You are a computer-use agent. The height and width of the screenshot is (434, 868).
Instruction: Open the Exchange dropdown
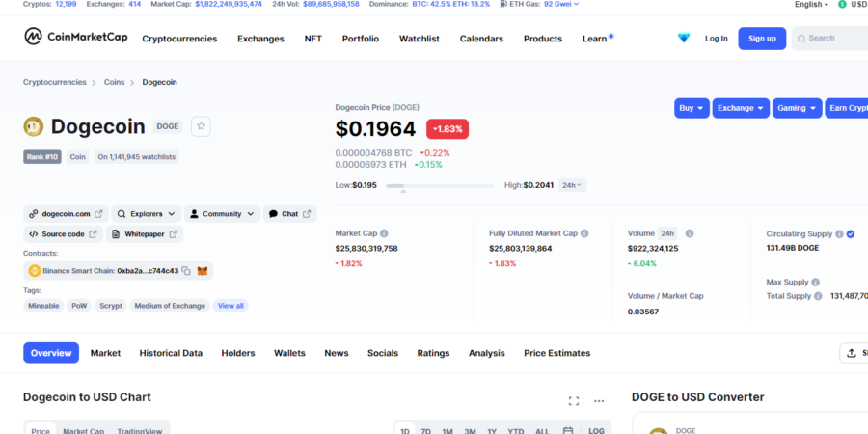coord(741,108)
